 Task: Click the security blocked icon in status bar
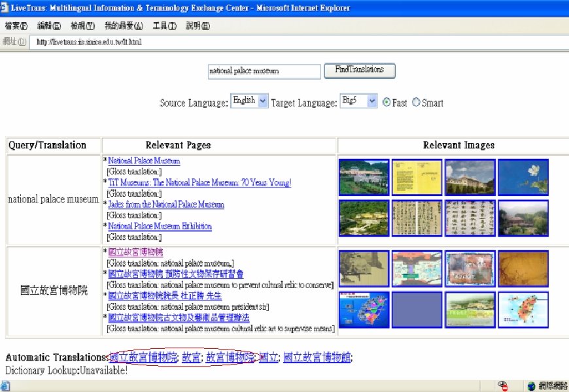[503, 386]
